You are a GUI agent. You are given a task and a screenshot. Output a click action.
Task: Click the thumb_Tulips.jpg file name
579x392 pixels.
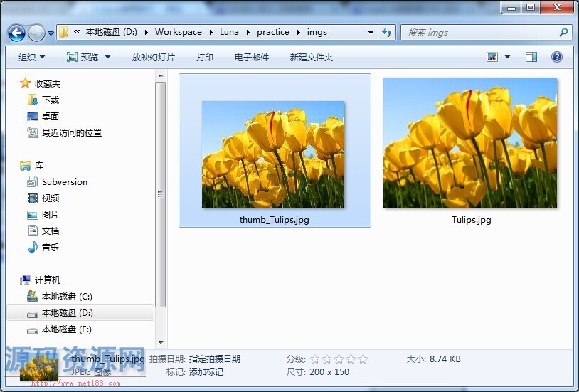(x=275, y=219)
